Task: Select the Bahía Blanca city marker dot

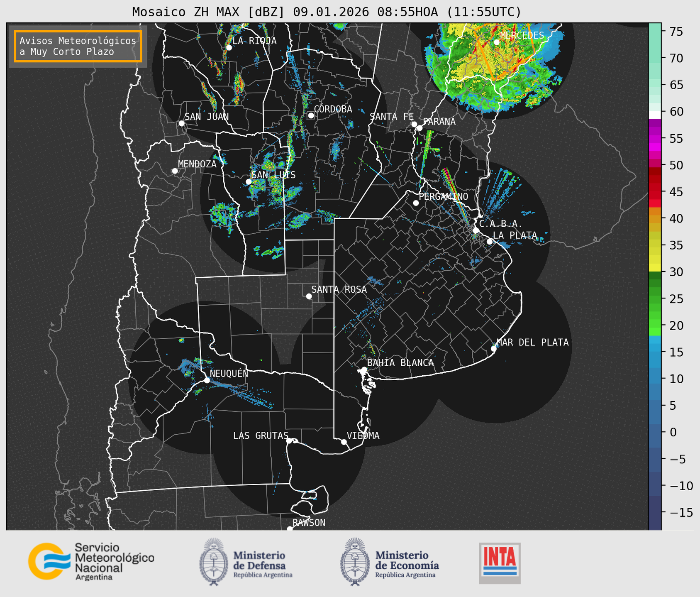Action: tap(364, 369)
